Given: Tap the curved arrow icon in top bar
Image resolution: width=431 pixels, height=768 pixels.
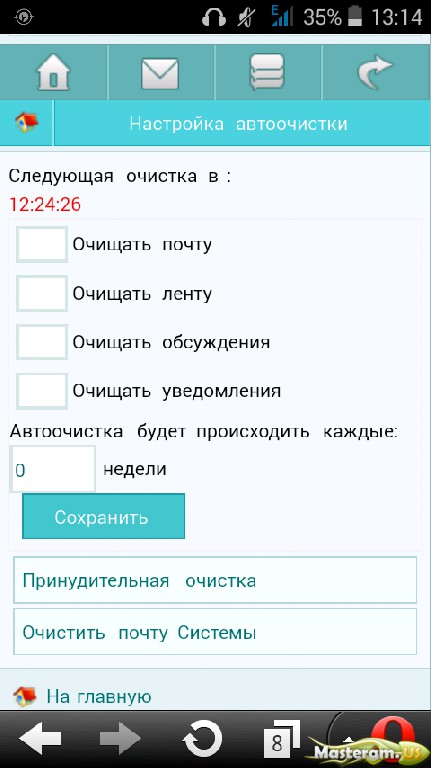Looking at the screenshot, I should (375, 73).
